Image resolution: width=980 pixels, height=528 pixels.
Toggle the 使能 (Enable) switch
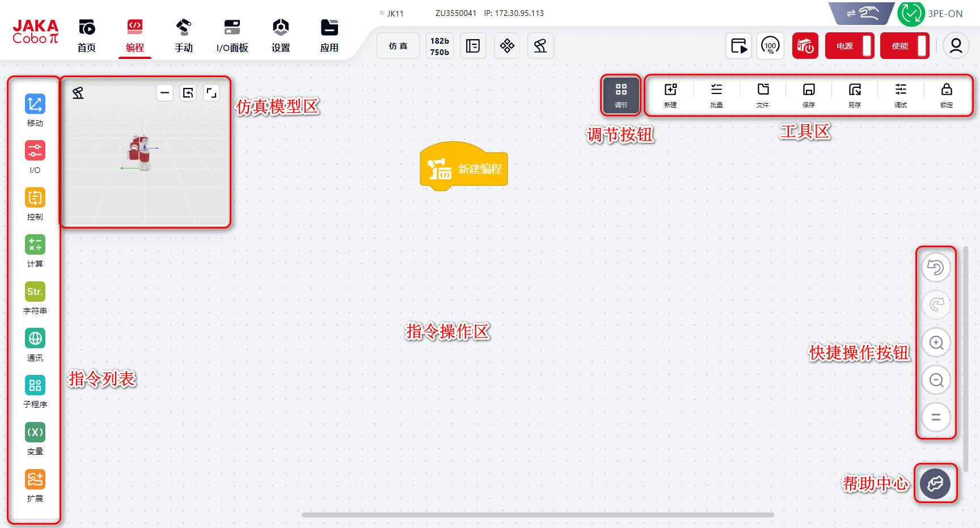[905, 46]
